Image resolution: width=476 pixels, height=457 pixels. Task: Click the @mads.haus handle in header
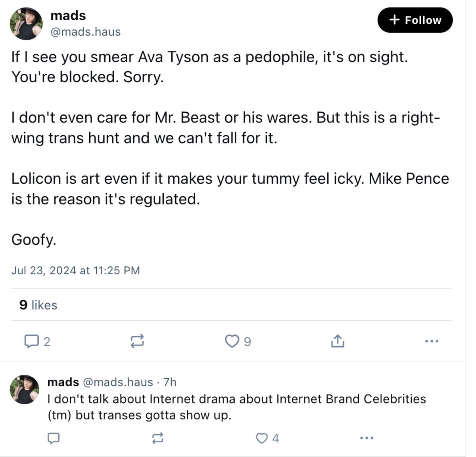click(x=85, y=32)
